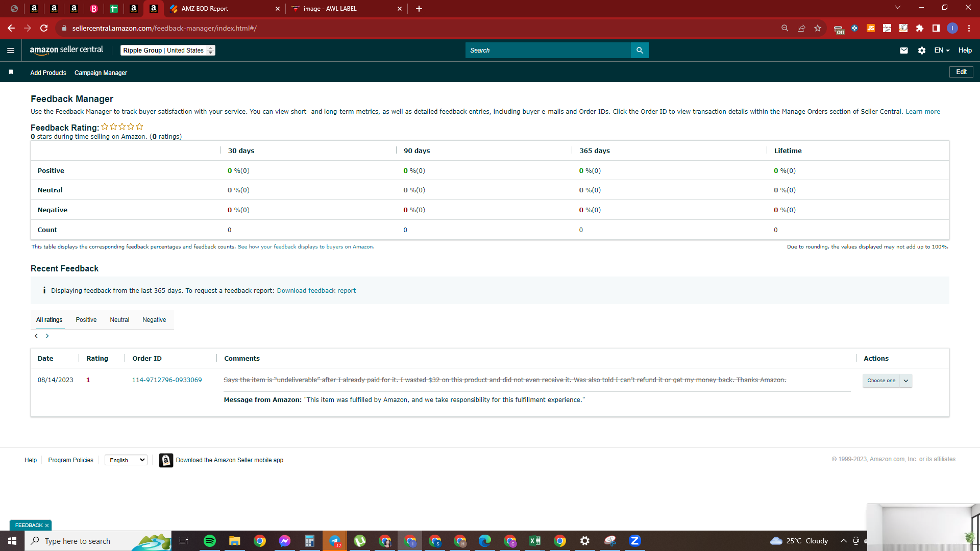Image resolution: width=980 pixels, height=551 pixels.
Task: Close the FEEDBACK tag
Action: click(47, 525)
